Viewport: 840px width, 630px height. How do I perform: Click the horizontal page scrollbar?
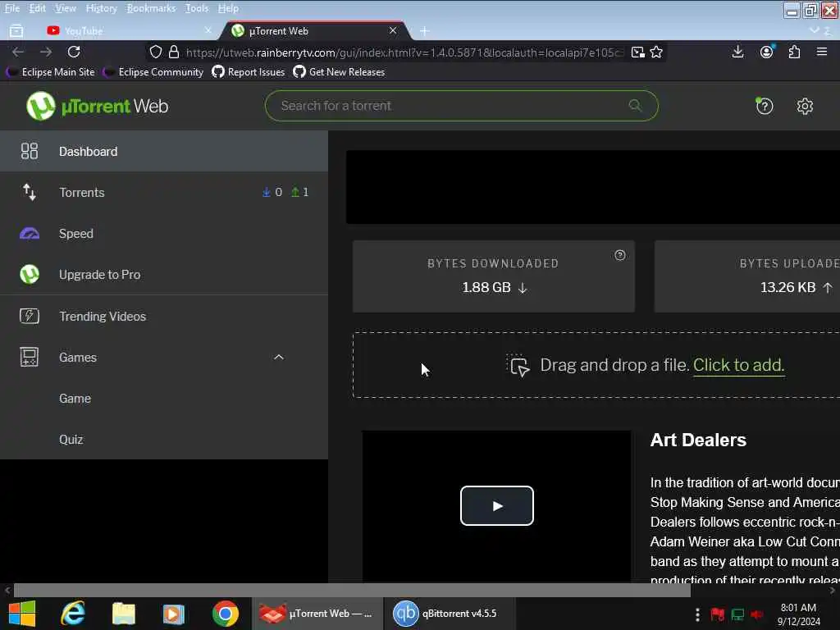tap(351, 591)
